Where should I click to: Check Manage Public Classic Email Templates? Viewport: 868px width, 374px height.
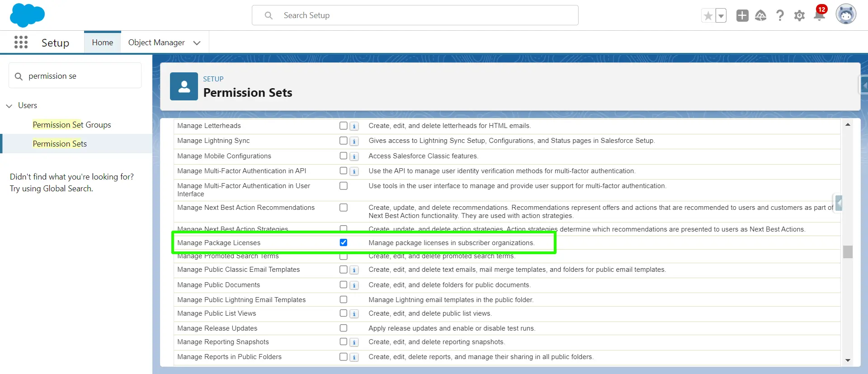[344, 270]
